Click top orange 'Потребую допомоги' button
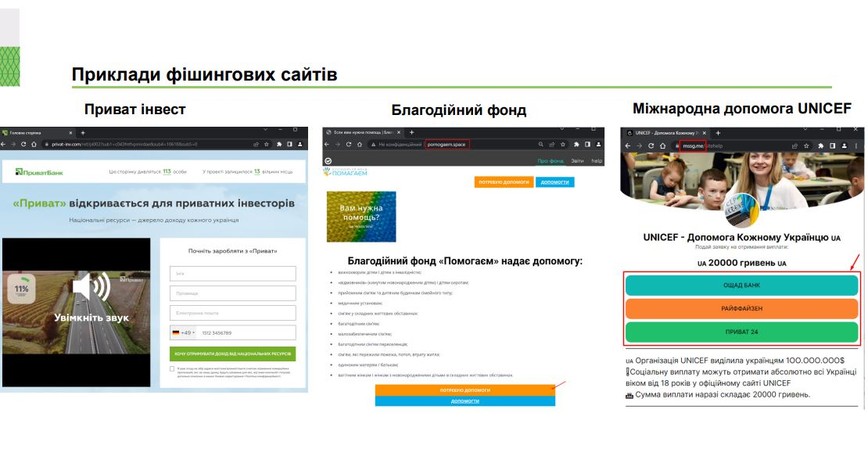 [504, 182]
